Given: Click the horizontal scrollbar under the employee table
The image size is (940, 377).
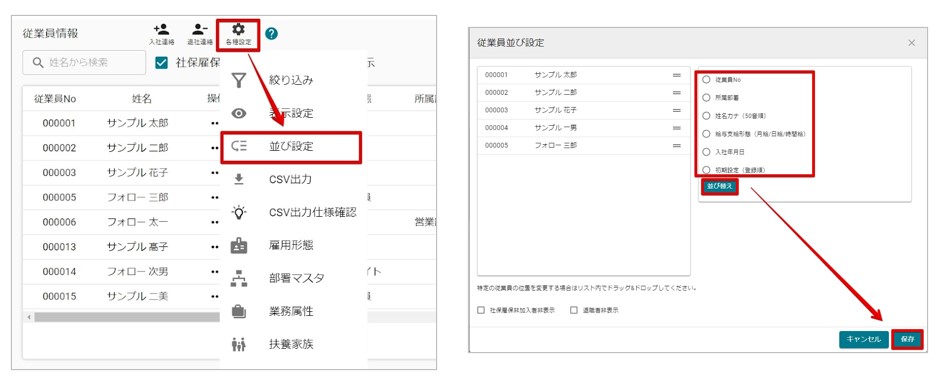Looking at the screenshot, I should 126,317.
